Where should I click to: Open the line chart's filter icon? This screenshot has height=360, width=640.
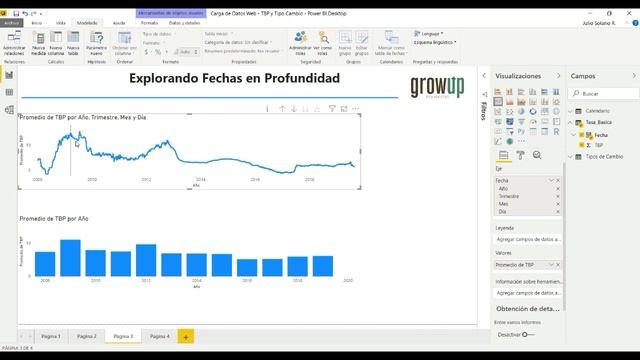click(x=332, y=109)
